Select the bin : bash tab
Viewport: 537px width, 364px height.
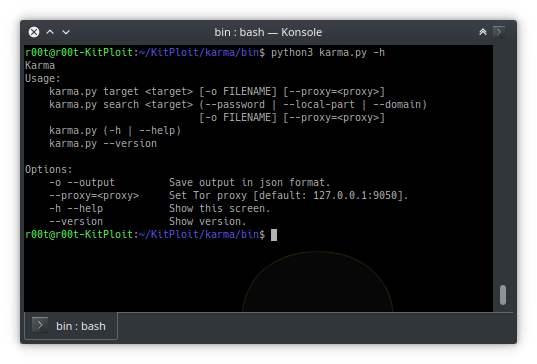71,326
